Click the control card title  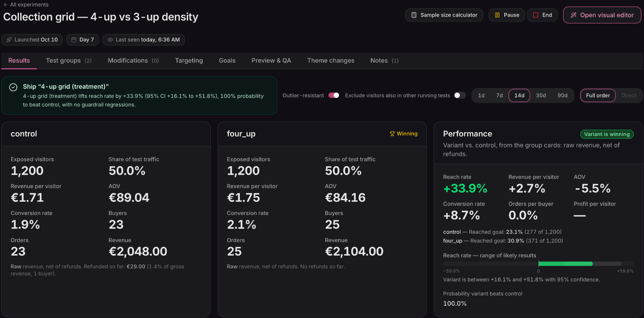24,134
